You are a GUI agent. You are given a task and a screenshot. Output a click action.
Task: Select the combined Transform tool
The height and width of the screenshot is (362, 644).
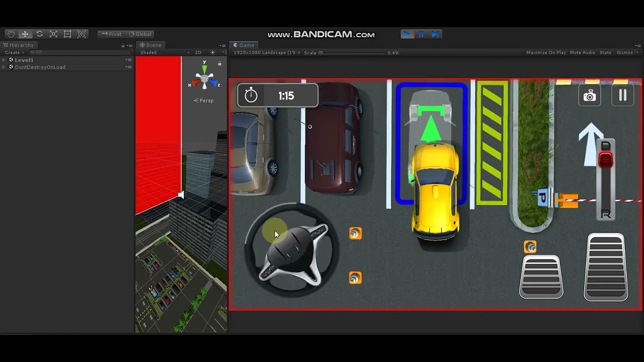tap(82, 34)
